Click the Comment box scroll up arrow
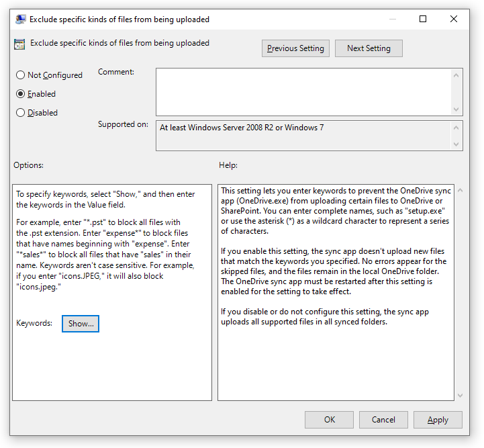The width and height of the screenshot is (484, 448). point(456,75)
